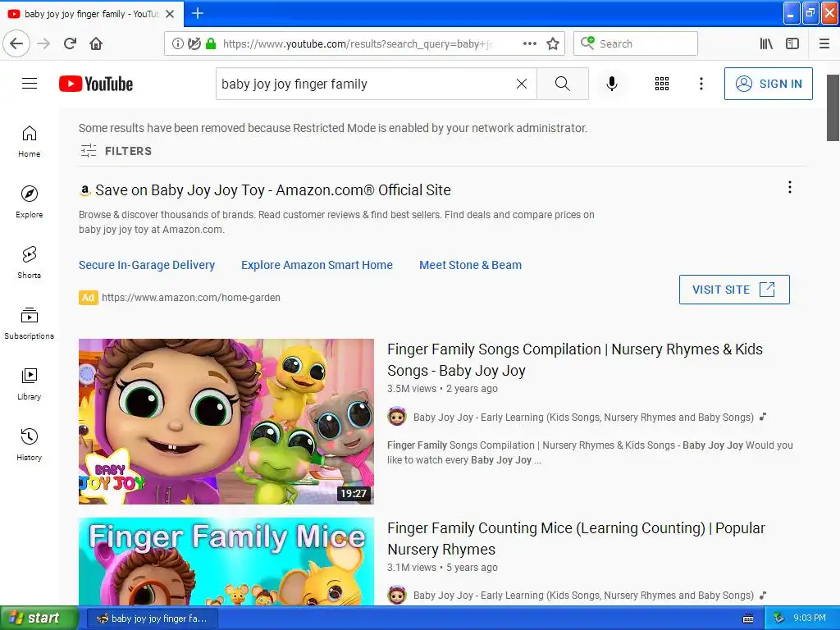This screenshot has height=630, width=840.
Task: Reload the current page
Action: point(71,43)
